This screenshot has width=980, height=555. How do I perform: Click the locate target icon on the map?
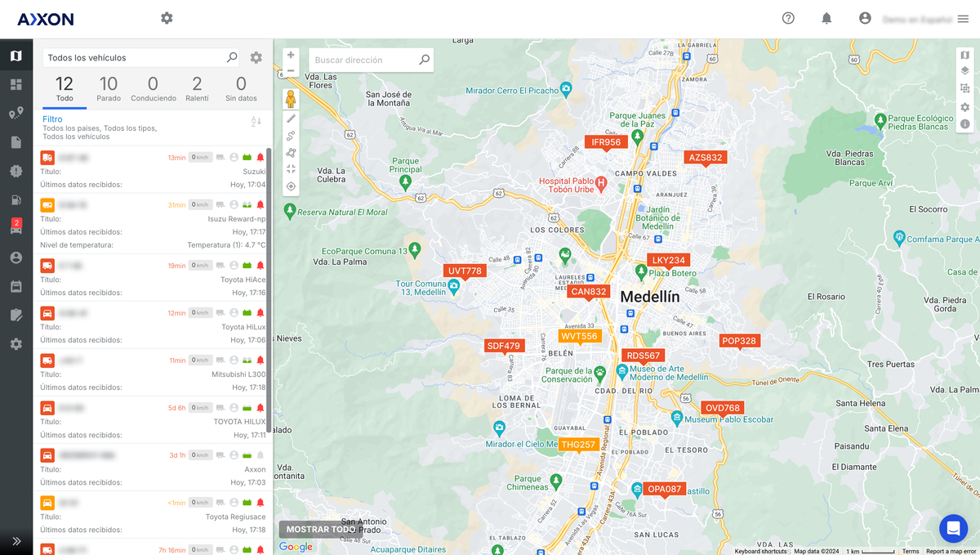[x=291, y=186]
